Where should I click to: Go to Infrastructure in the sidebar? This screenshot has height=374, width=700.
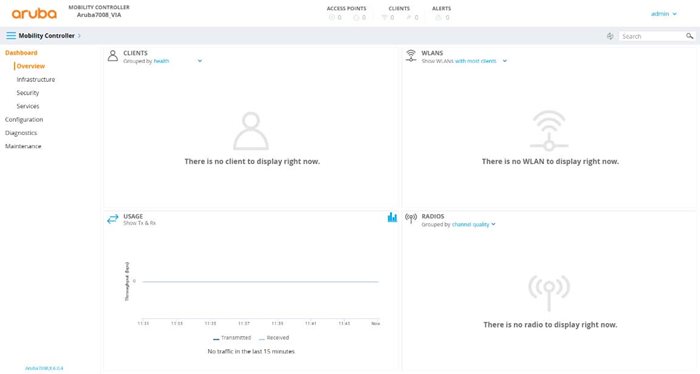[x=36, y=79]
